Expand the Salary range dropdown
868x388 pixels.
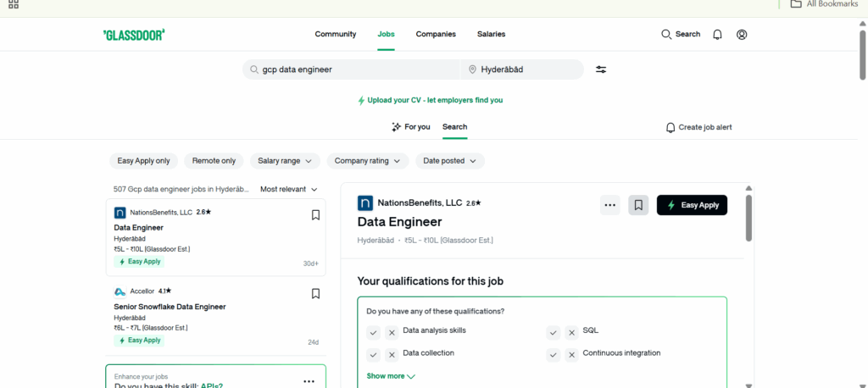point(284,161)
